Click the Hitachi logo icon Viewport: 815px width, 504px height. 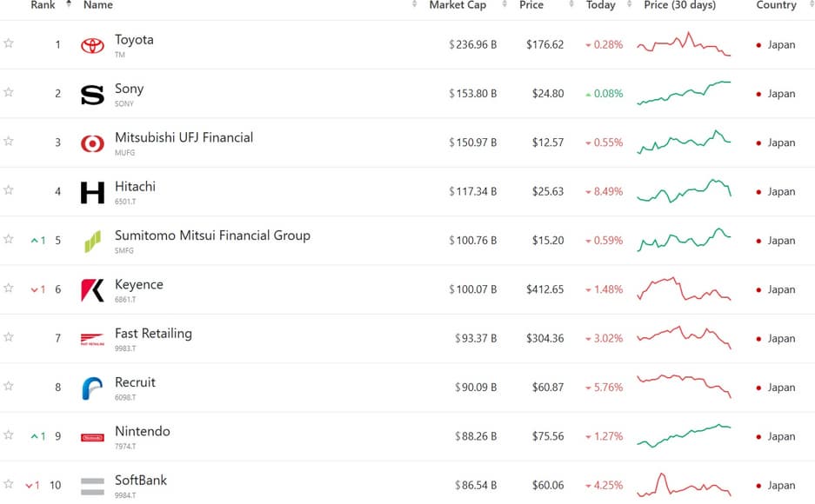[x=92, y=192]
